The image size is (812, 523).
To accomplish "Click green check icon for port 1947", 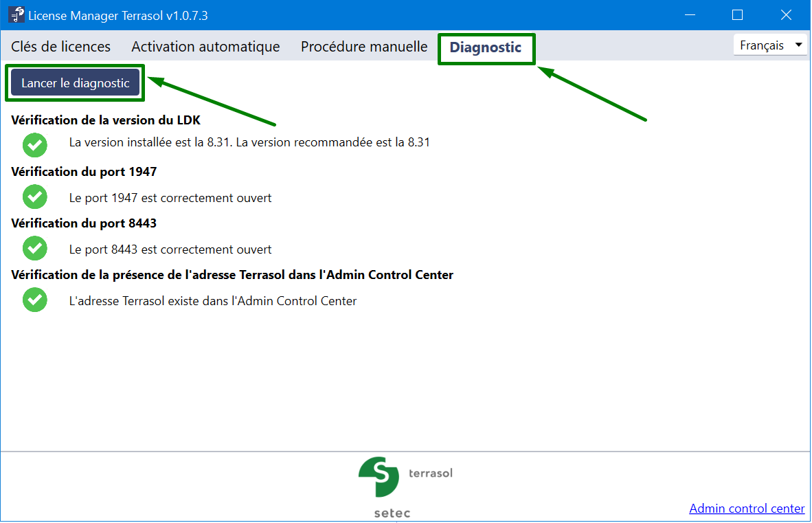I will [x=35, y=197].
